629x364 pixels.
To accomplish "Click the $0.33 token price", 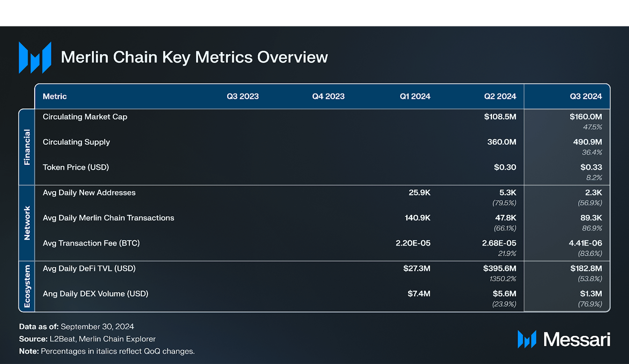I will [591, 167].
